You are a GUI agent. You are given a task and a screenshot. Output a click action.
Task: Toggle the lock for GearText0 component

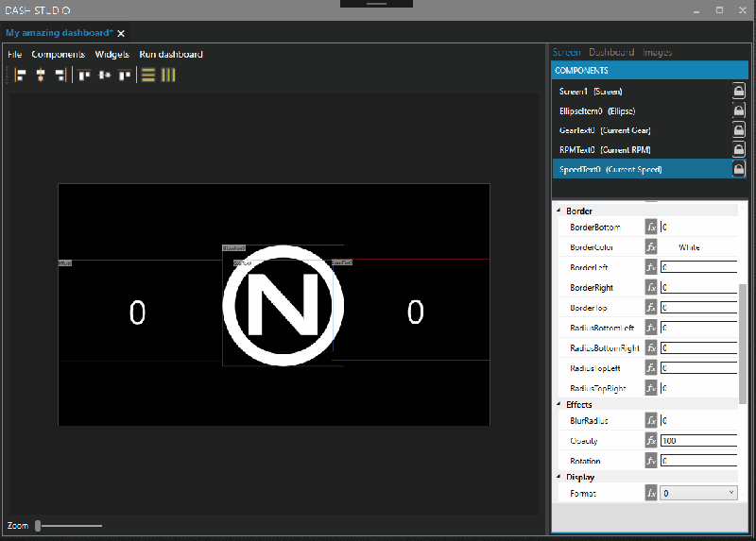pyautogui.click(x=739, y=130)
